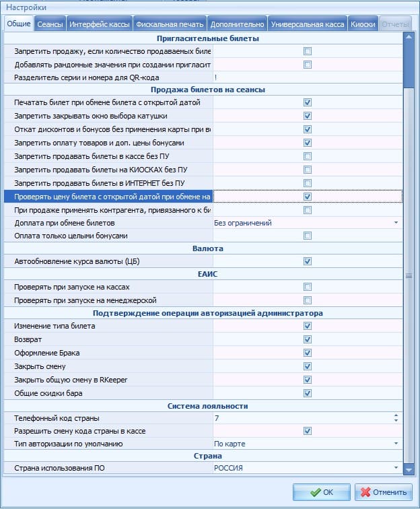The width and height of the screenshot is (420, 509).
Task: Uncheck Автообновление курса валюты (ЦБ)
Action: click(x=308, y=261)
